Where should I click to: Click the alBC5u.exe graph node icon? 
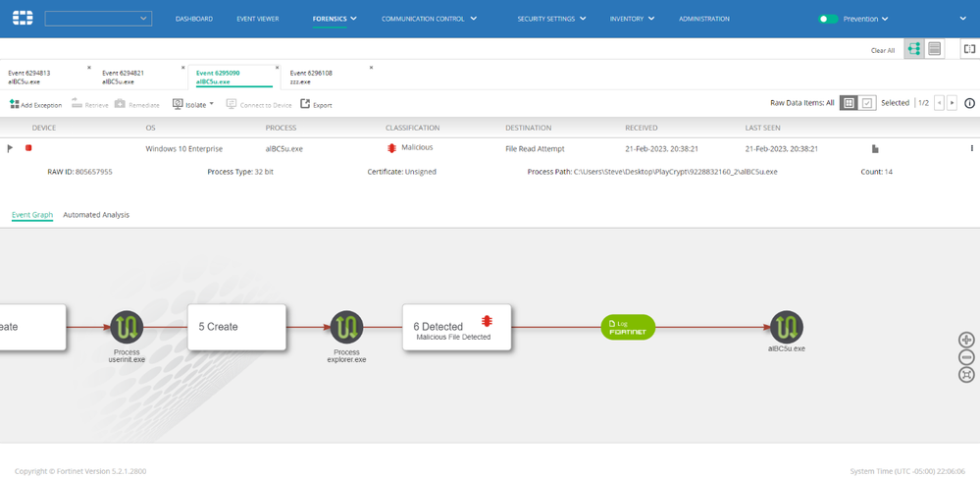tap(786, 327)
